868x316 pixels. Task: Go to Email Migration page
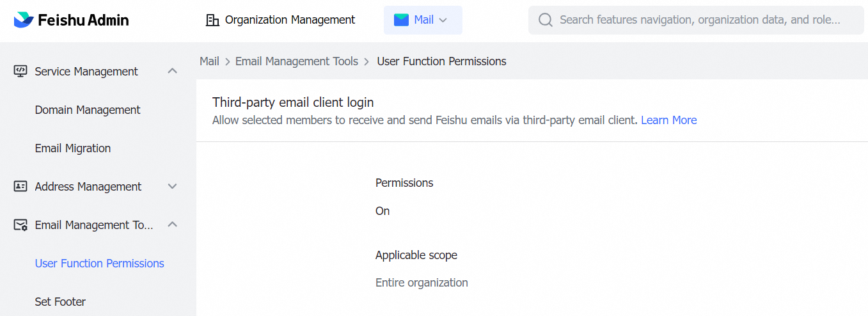coord(73,148)
